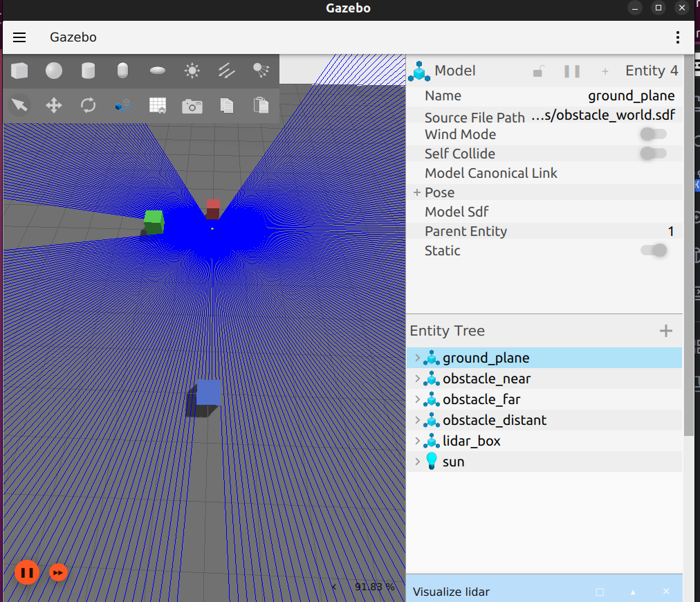Expand the lidar_box tree node

417,441
